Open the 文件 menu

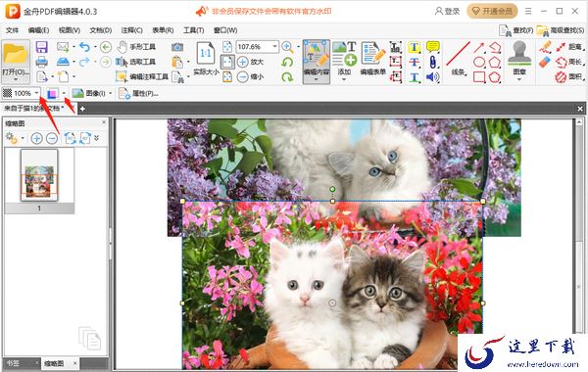pos(12,30)
